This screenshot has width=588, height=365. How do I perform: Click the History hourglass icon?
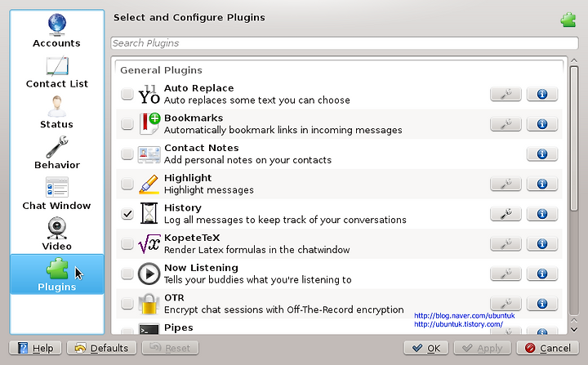[149, 213]
